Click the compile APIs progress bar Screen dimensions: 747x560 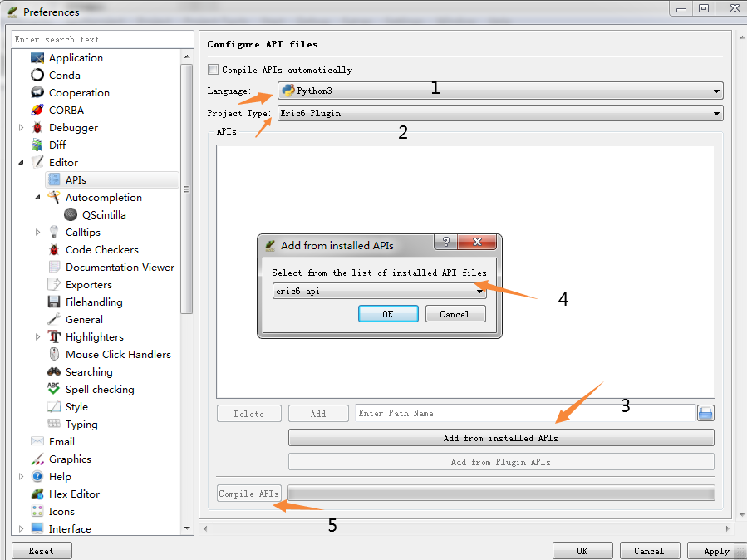tap(501, 493)
